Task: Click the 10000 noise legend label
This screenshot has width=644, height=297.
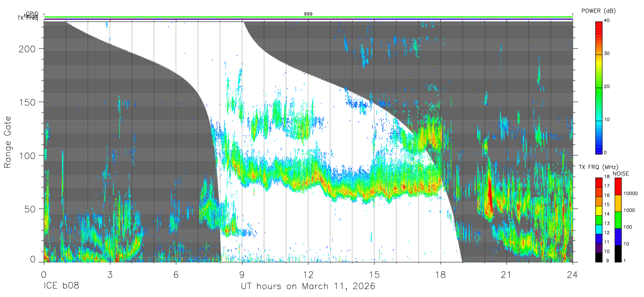Action: tap(631, 193)
